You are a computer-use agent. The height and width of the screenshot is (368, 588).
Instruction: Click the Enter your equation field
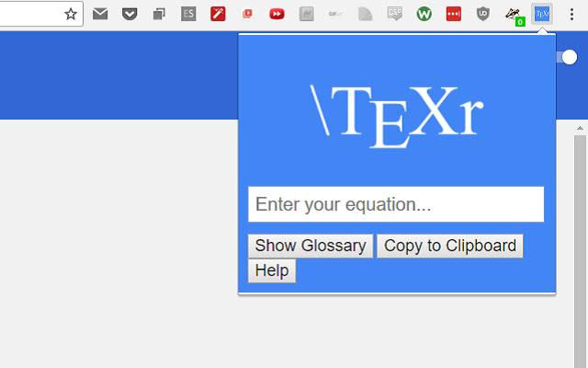[396, 204]
